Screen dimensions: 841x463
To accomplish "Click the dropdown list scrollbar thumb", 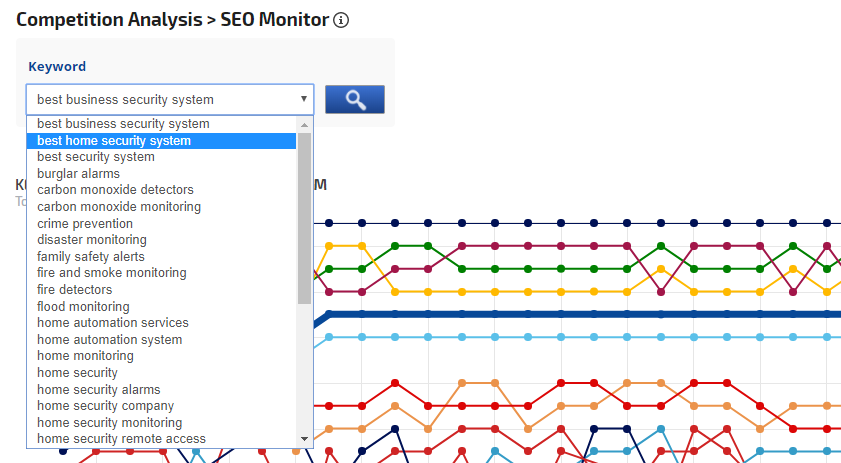I will pyautogui.click(x=304, y=215).
